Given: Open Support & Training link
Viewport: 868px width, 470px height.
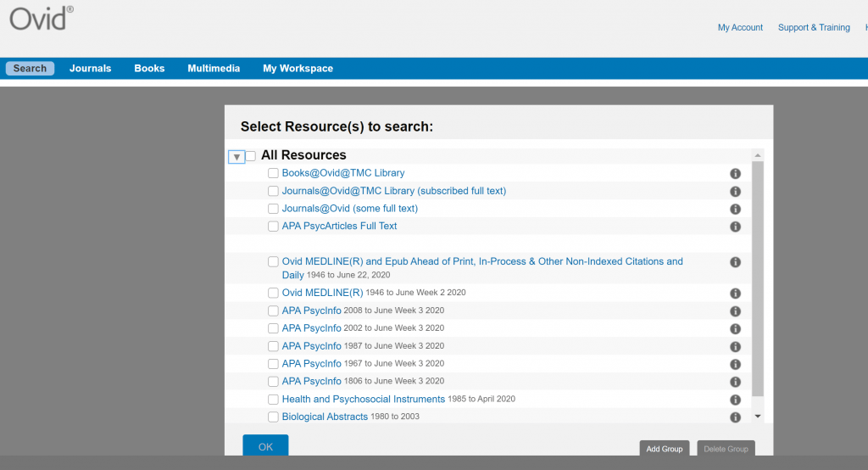Looking at the screenshot, I should (814, 28).
